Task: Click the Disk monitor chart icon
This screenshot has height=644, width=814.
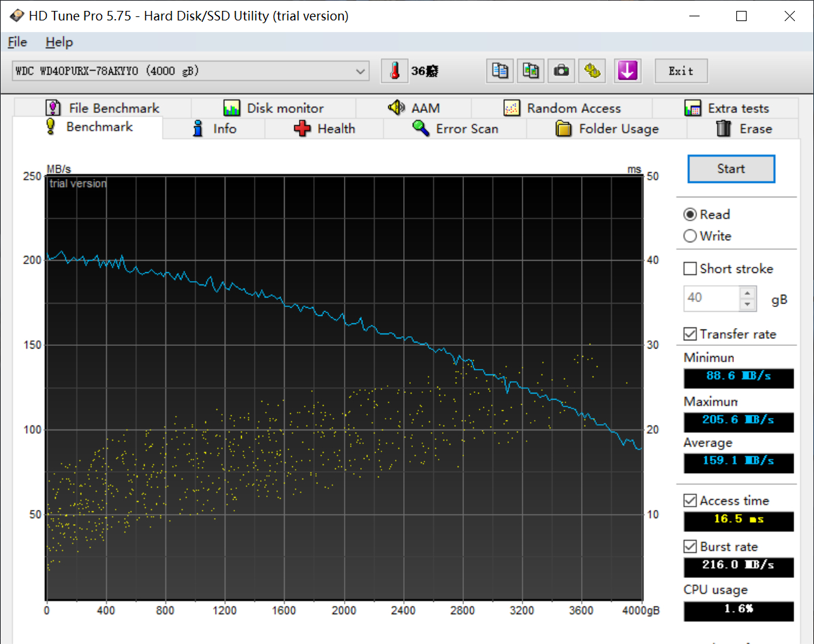Action: [232, 108]
